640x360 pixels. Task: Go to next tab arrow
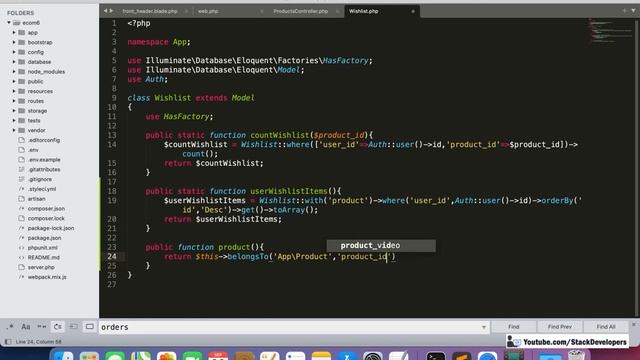[111, 11]
